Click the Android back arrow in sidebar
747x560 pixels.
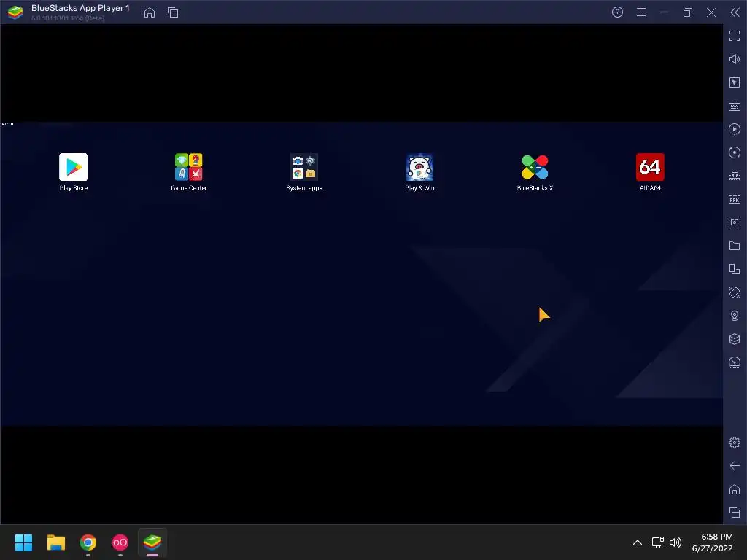(735, 466)
